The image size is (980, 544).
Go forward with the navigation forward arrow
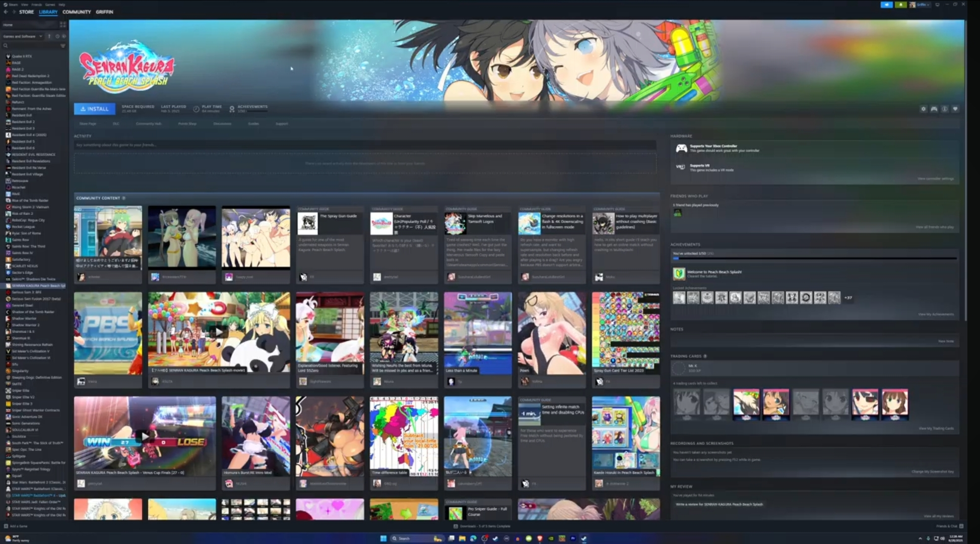[x=13, y=12]
